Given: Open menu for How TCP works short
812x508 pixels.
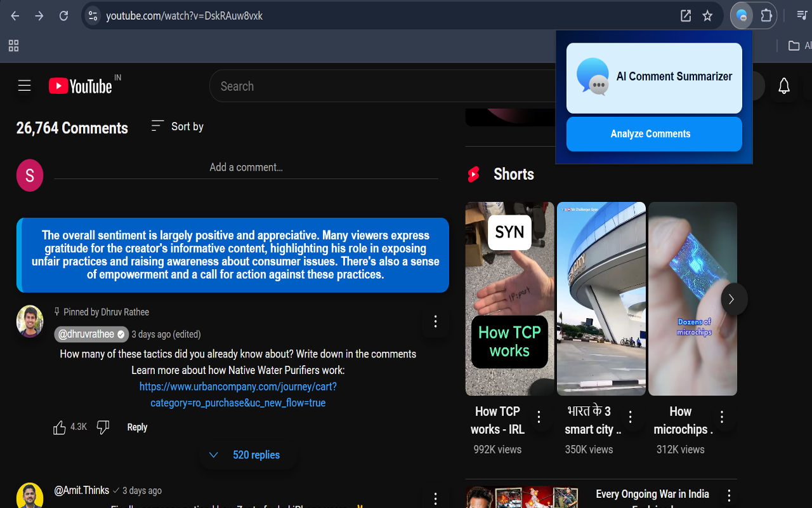Looking at the screenshot, I should [539, 417].
